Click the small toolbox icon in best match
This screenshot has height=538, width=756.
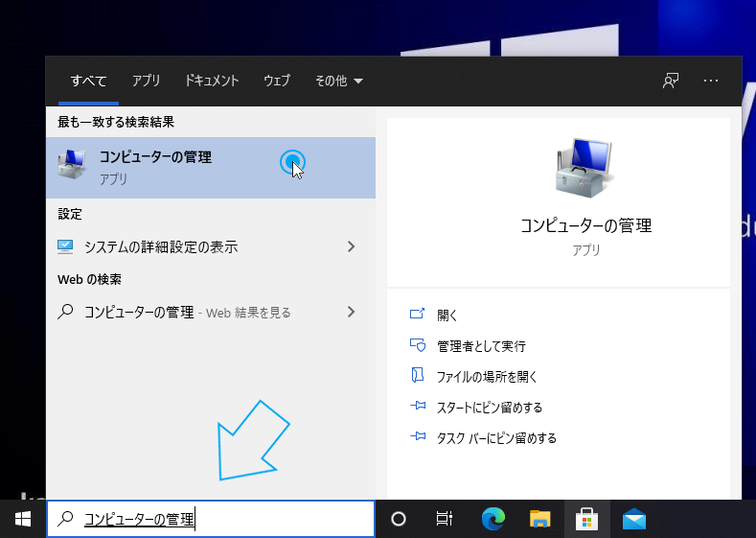coord(72,164)
